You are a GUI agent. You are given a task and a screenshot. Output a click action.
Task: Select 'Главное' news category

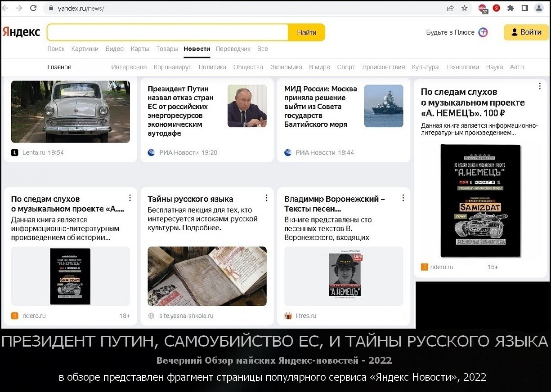point(59,67)
